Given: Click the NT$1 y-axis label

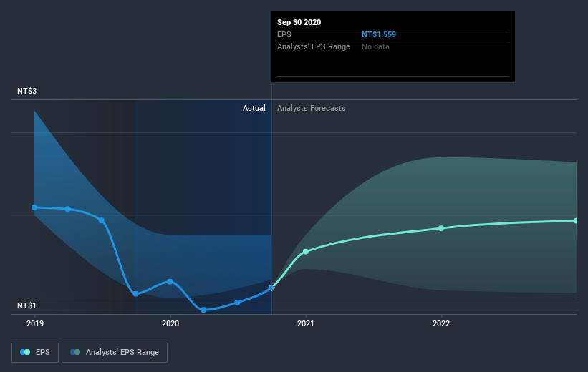Looking at the screenshot, I should pyautogui.click(x=26, y=305).
